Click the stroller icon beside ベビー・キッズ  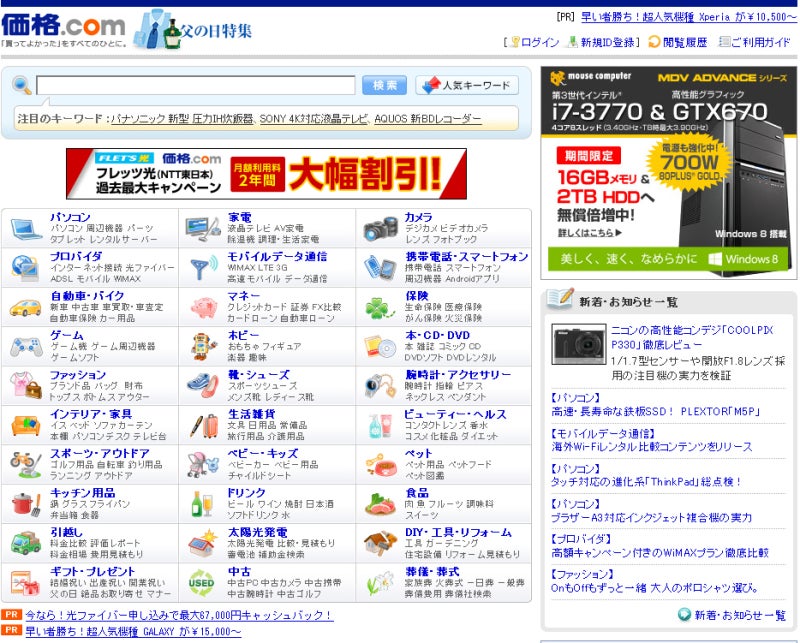pyautogui.click(x=203, y=464)
